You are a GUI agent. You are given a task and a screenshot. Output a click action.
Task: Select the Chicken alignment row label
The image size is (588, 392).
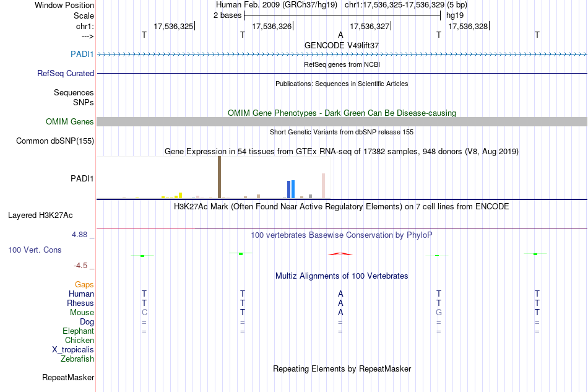point(79,340)
